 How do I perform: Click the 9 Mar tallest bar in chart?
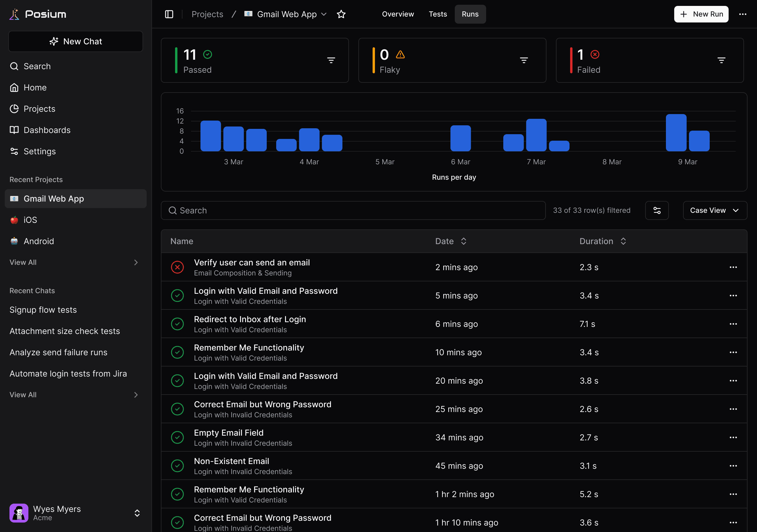[x=676, y=133]
